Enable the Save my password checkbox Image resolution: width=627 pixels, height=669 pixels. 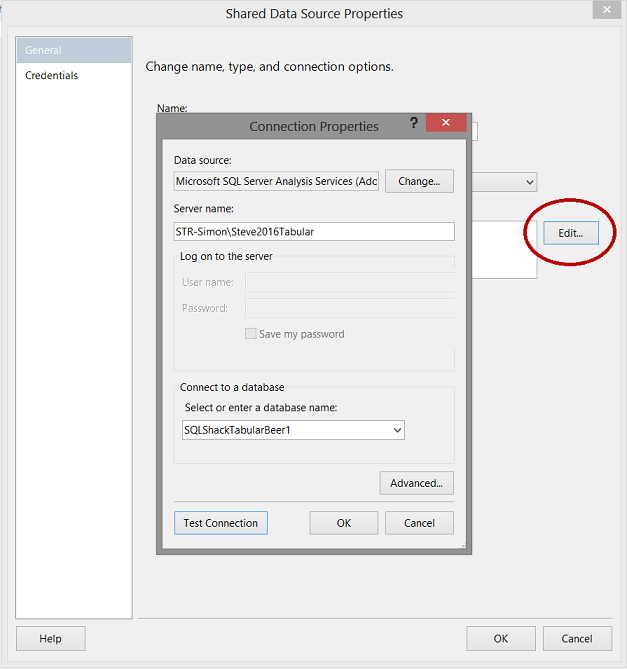coord(250,334)
